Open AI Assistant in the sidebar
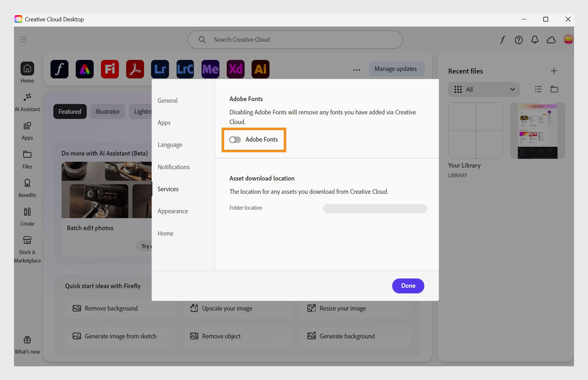This screenshot has height=380, width=588. 27,102
